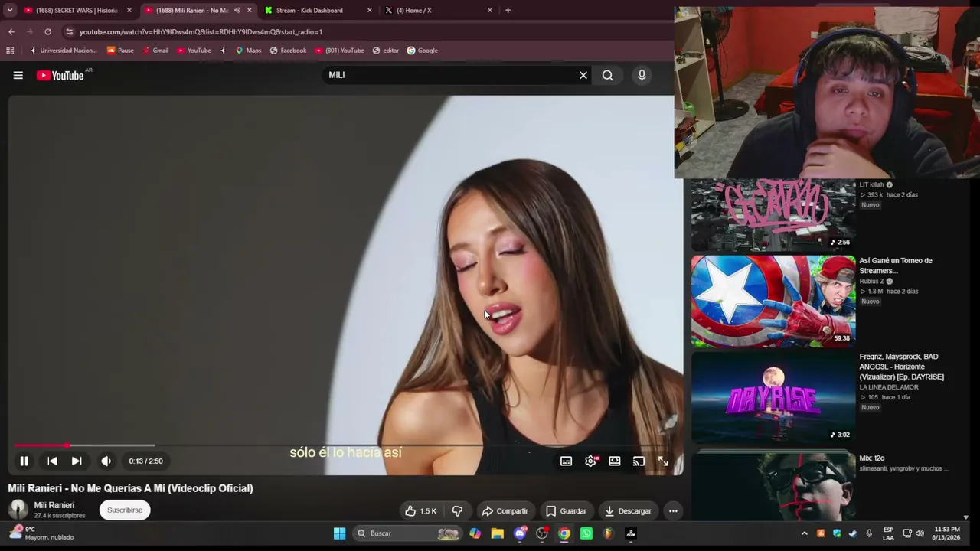Screen dimensions: 980x551
Task: Start voice search with the microphone
Action: 642,75
